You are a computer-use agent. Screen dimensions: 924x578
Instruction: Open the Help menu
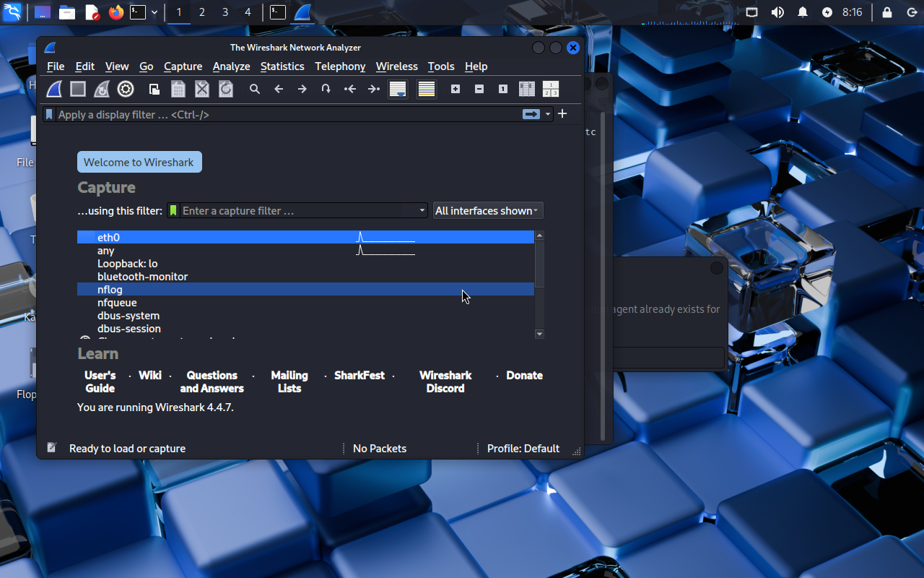tap(476, 66)
